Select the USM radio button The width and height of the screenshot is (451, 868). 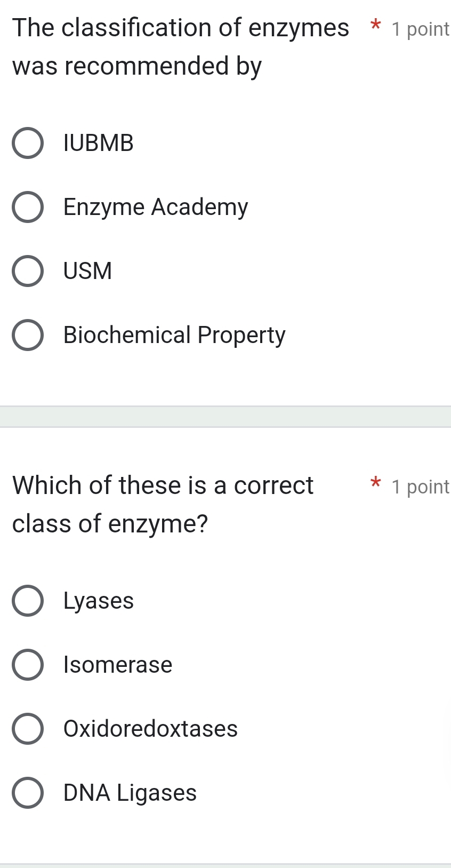(28, 271)
